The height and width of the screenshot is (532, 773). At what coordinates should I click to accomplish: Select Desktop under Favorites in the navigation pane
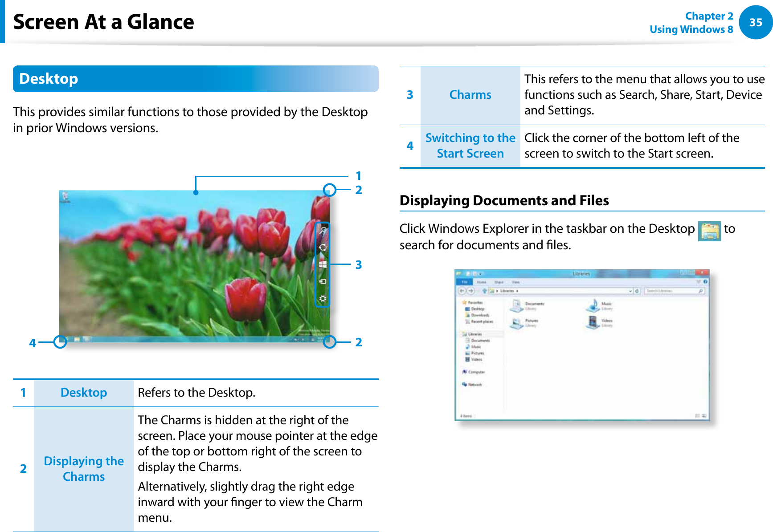coord(475,309)
